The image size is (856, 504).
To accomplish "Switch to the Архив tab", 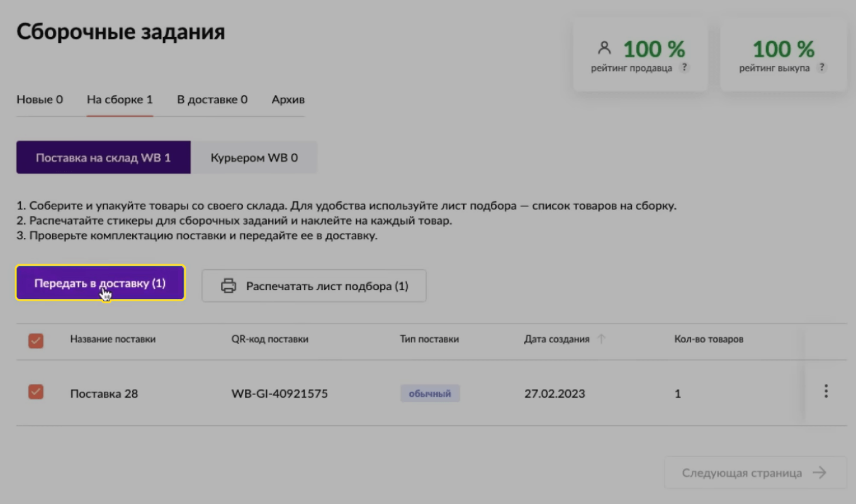I will 287,99.
